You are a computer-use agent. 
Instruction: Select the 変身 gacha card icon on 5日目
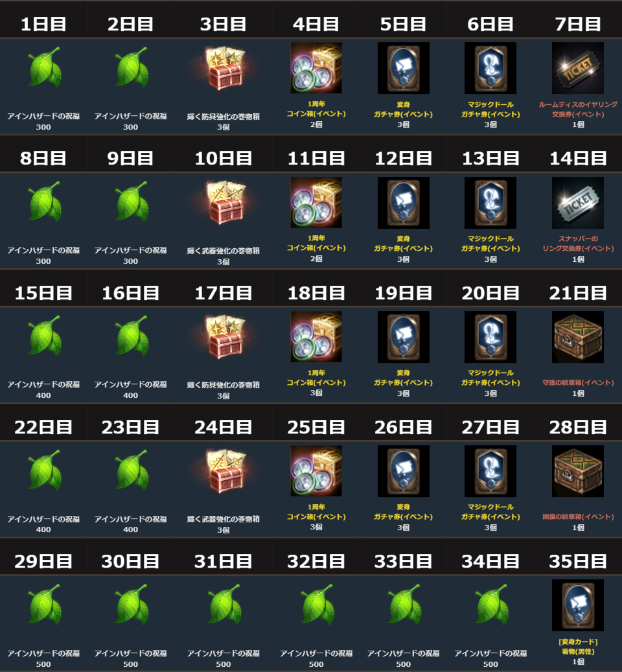403,67
